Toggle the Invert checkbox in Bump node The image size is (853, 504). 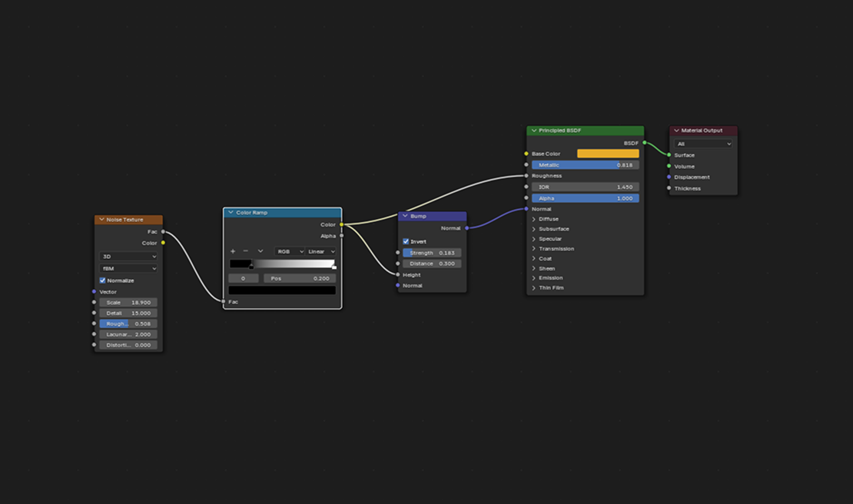[x=407, y=241]
